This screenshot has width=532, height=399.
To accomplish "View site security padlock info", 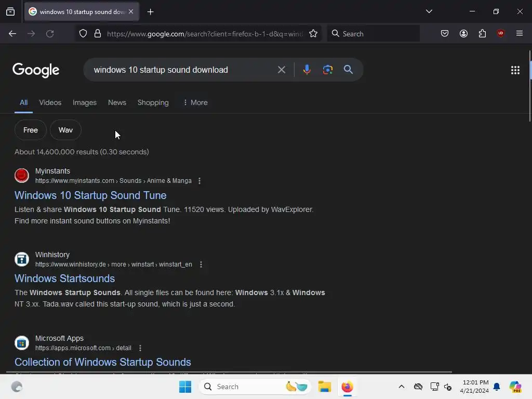I will (x=98, y=34).
